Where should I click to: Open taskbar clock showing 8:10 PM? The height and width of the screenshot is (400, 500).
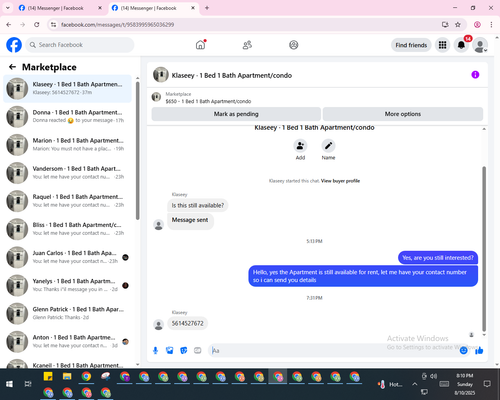click(x=465, y=384)
